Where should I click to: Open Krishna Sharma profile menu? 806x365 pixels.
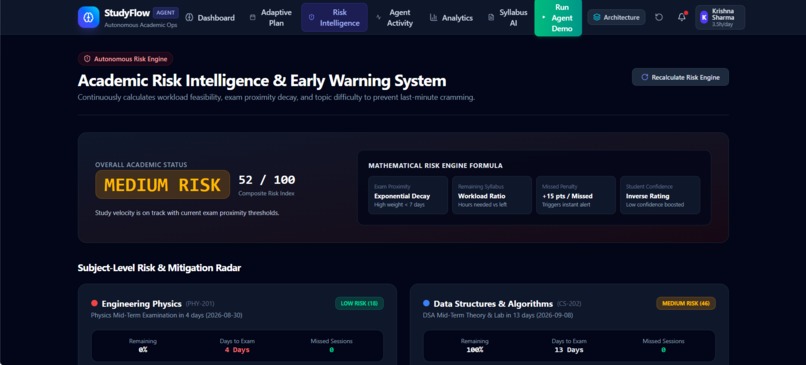[x=720, y=17]
